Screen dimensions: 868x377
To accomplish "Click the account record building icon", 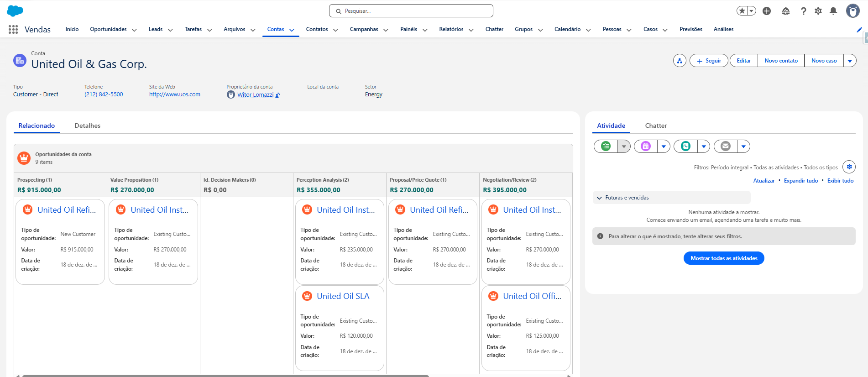I will [x=20, y=60].
